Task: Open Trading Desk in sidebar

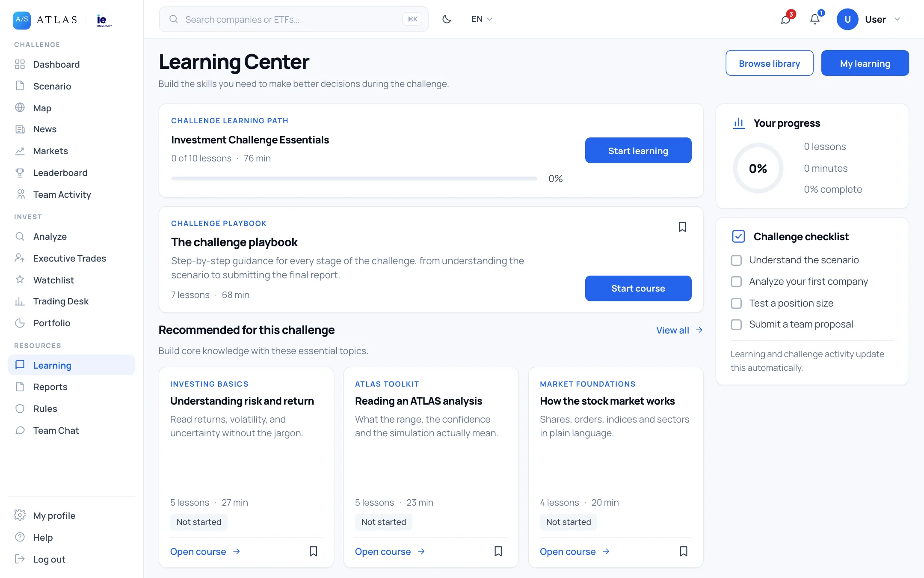Action: click(x=71, y=301)
